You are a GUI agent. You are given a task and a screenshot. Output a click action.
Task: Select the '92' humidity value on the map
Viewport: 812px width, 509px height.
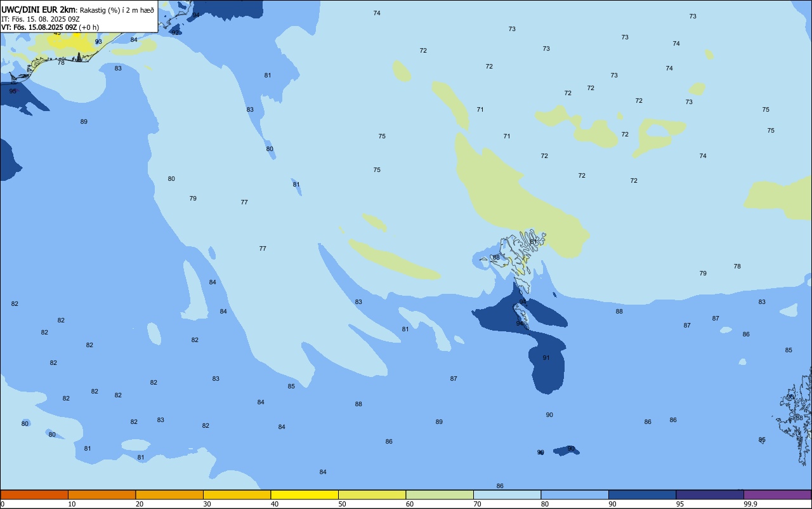(175, 32)
